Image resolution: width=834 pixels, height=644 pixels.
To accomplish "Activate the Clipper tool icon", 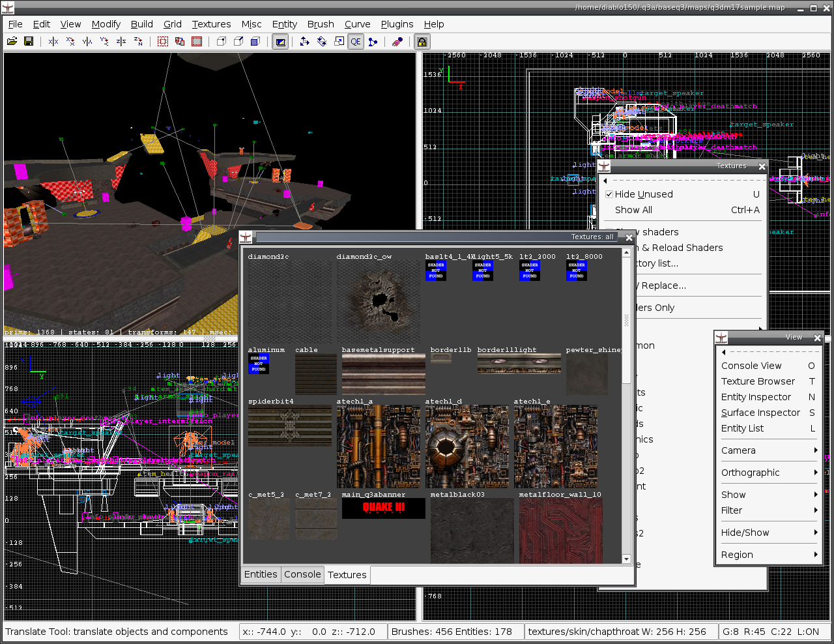I will [373, 42].
